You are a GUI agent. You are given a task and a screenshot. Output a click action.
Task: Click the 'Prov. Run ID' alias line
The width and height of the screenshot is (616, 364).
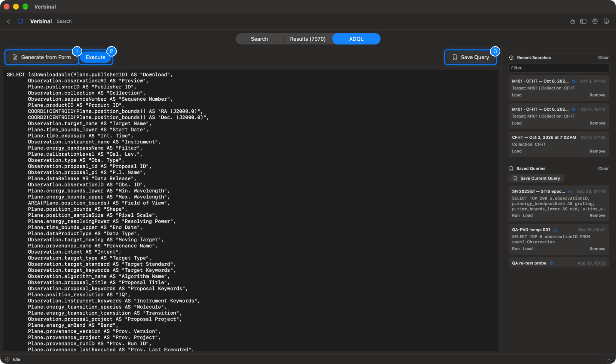coord(90,344)
